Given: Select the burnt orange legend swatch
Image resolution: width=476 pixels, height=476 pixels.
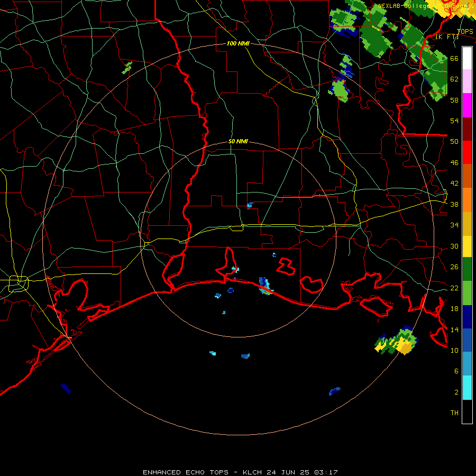Looking at the screenshot, I should [467, 176].
